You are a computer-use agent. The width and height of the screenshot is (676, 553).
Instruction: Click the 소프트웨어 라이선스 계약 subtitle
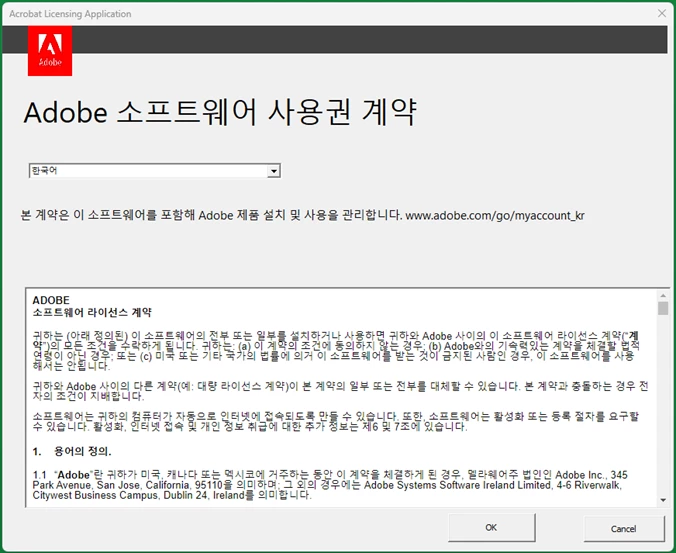tap(92, 312)
